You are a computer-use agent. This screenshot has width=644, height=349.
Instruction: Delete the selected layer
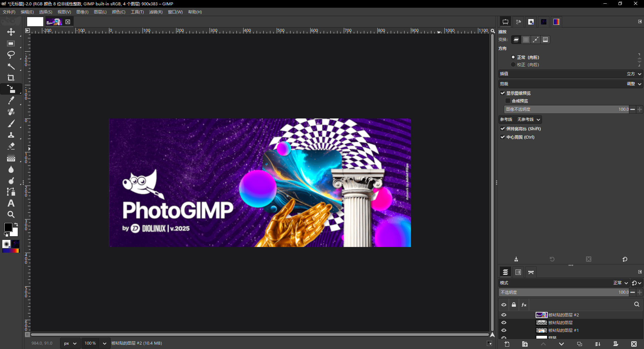click(x=634, y=344)
